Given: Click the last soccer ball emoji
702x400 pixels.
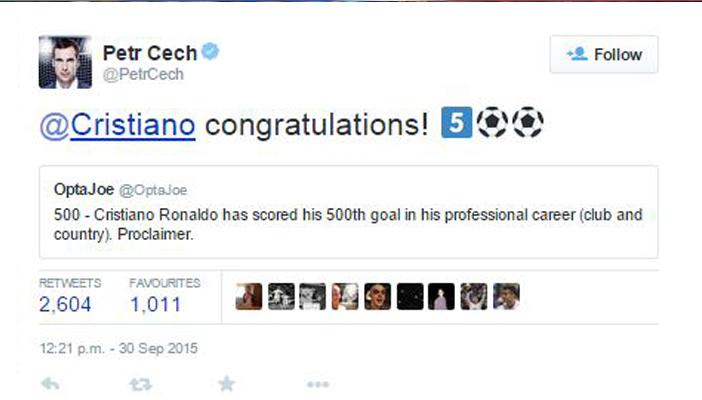Looking at the screenshot, I should tap(526, 124).
